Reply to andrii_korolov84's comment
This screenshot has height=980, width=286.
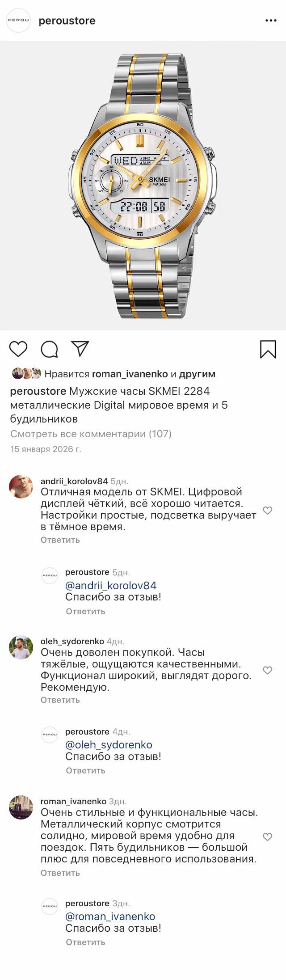pyautogui.click(x=60, y=540)
